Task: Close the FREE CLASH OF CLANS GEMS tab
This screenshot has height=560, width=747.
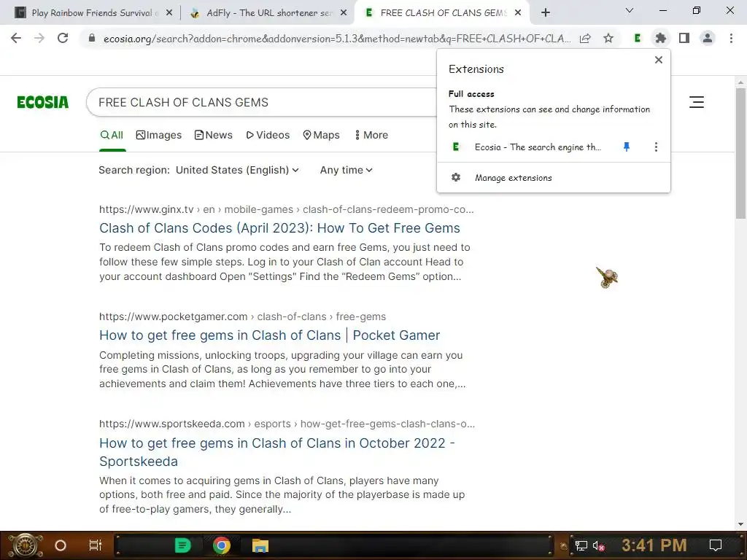Action: pos(519,13)
